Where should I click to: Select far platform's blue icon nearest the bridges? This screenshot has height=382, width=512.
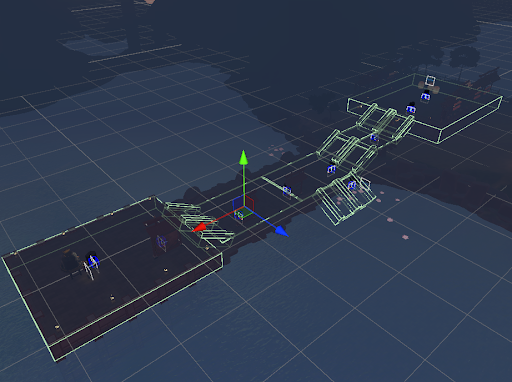click(x=411, y=109)
